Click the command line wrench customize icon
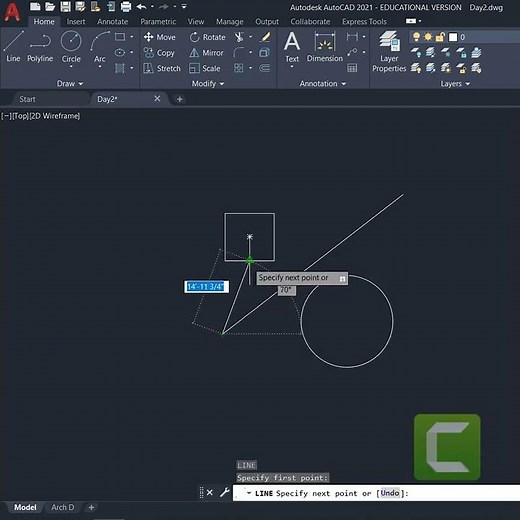This screenshot has width=520, height=520. tap(225, 492)
